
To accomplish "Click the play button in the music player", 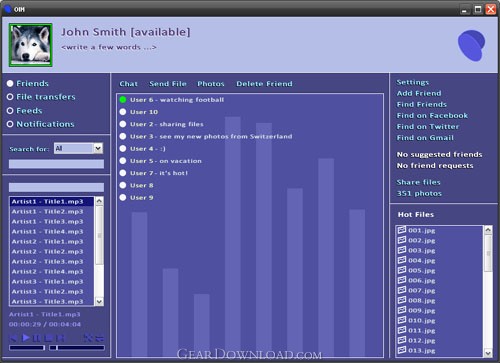I will point(26,338).
